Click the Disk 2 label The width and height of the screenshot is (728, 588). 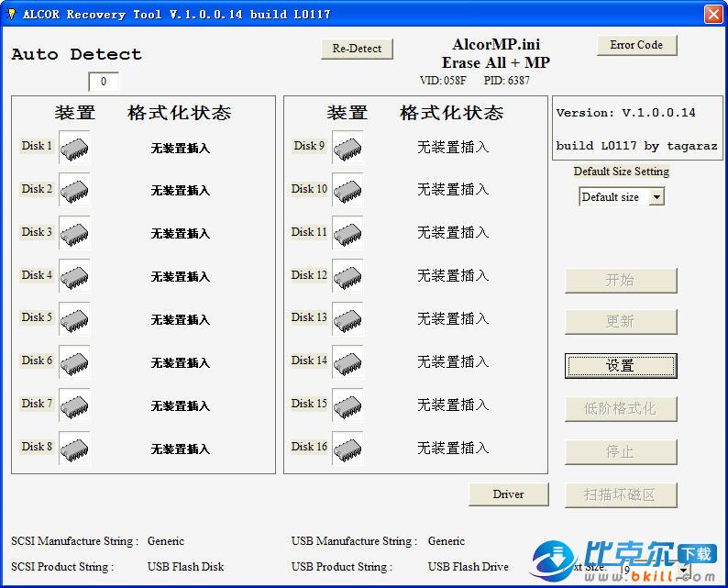click(x=37, y=189)
